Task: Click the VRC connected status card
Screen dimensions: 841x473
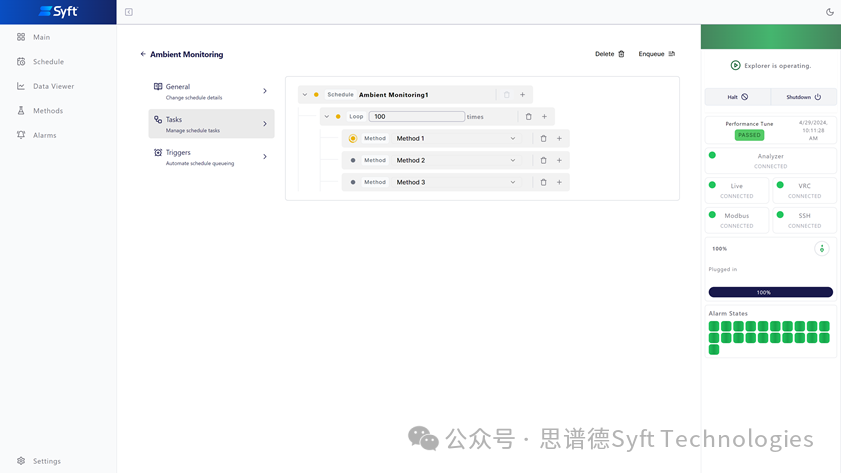Action: point(805,190)
